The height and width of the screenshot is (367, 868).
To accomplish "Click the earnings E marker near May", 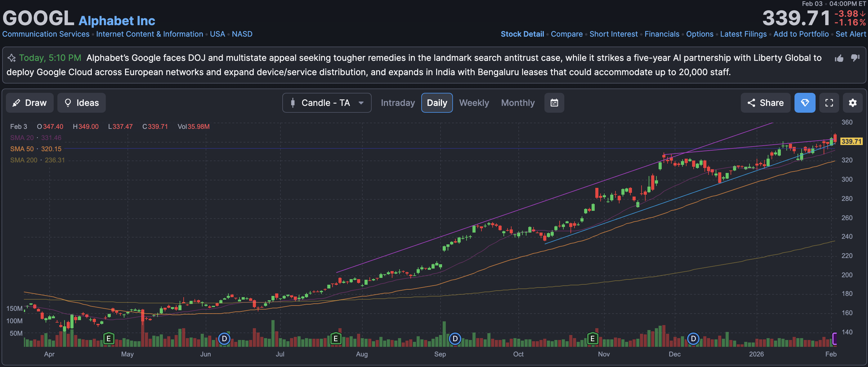I will (x=109, y=338).
